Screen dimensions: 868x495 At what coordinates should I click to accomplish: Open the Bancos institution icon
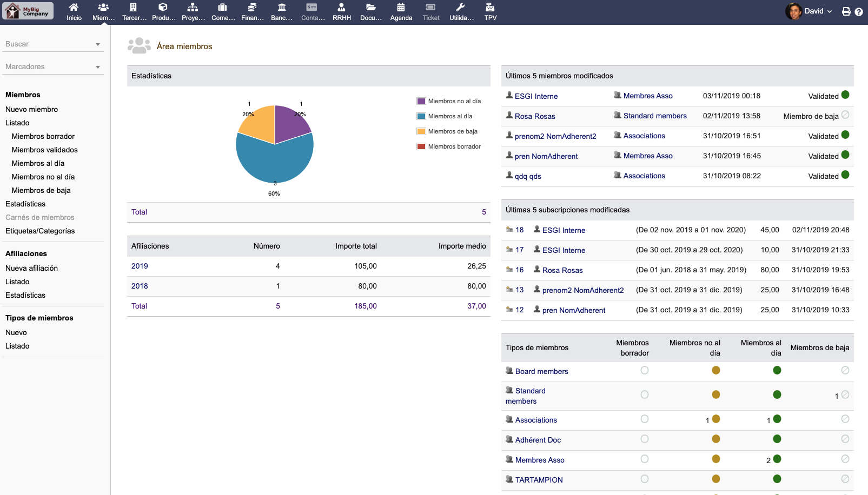click(x=282, y=7)
